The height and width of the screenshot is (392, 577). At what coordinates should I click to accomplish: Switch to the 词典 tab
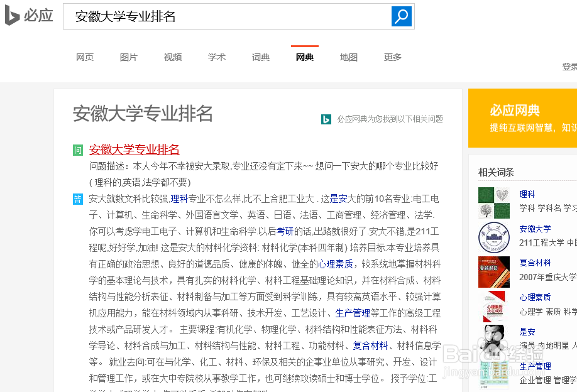pos(261,57)
